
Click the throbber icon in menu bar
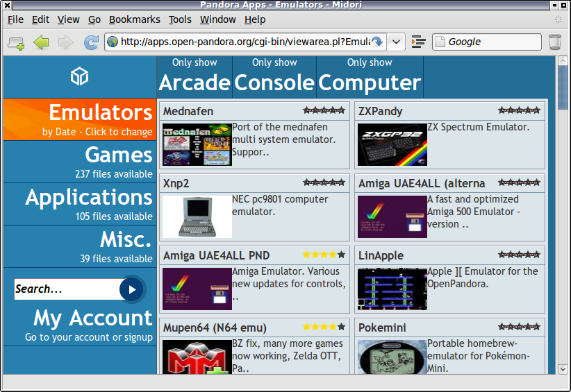coord(558,19)
